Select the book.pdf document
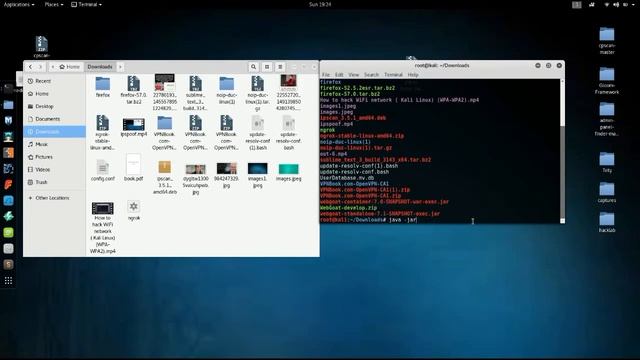Image resolution: width=640 pixels, height=360 pixels. 133,167
